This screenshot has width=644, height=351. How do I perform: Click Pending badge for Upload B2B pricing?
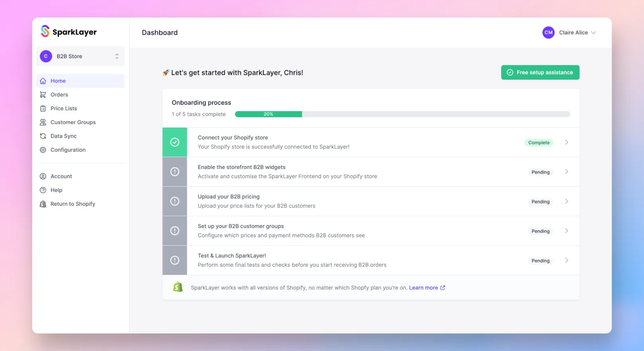540,202
